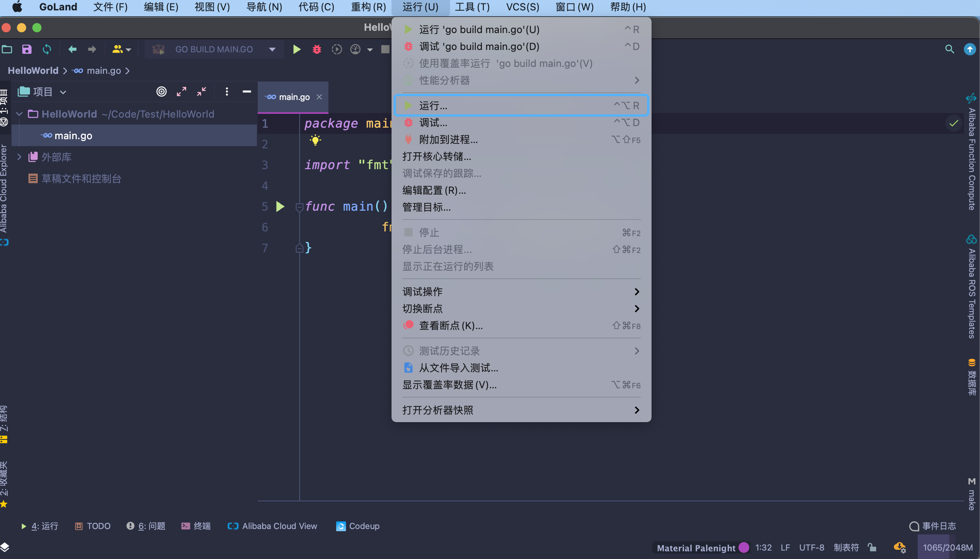Click the locate target icon in Project panel
Screen dimensions: 980x559
162,92
